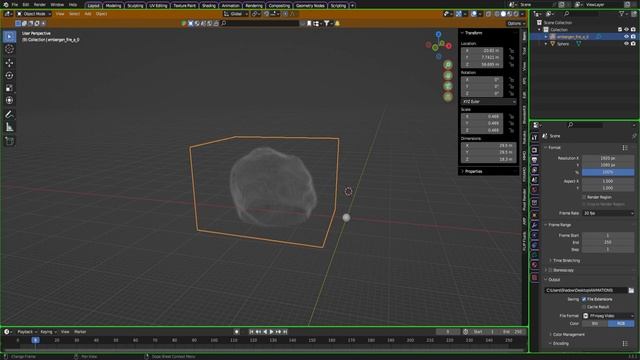Viewport: 640px width, 360px height.
Task: Switch to the Shading workspace tab
Action: tap(209, 5)
